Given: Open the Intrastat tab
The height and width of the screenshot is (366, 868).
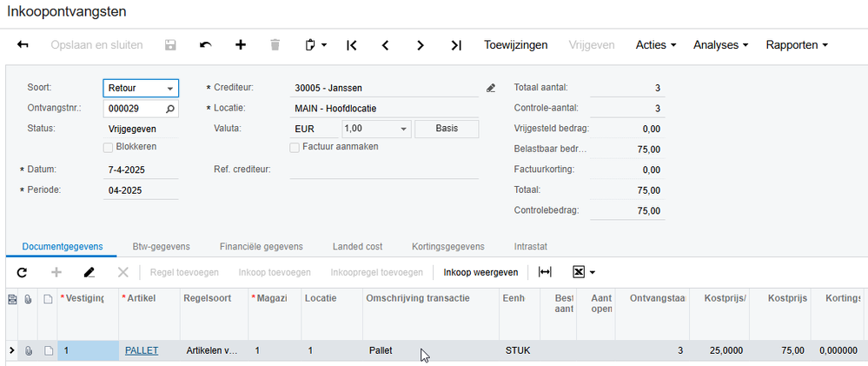Looking at the screenshot, I should 531,246.
